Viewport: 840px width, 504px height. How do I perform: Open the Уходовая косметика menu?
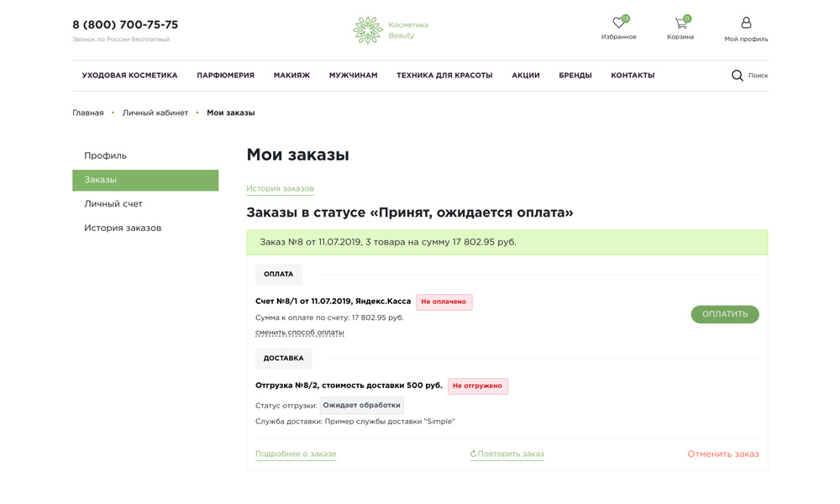pyautogui.click(x=129, y=76)
